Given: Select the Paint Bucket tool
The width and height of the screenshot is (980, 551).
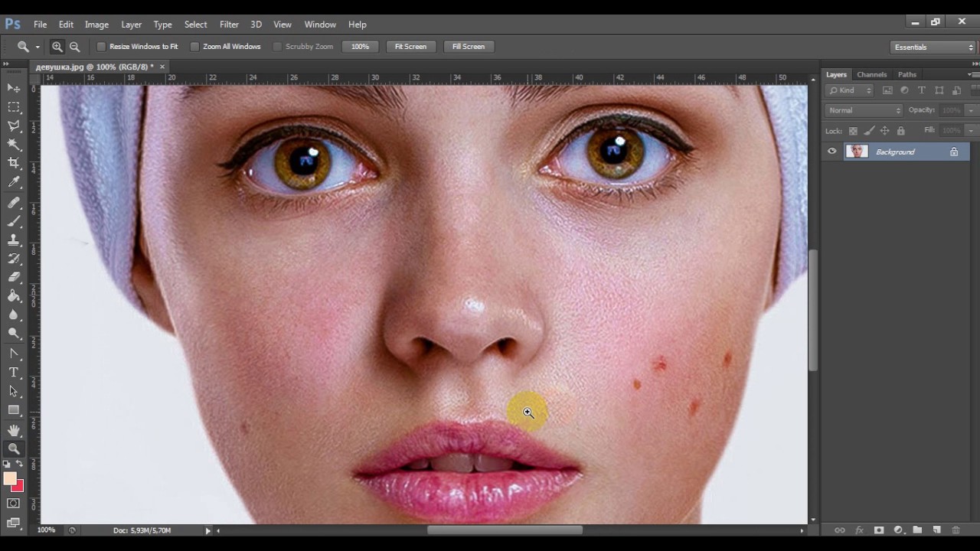Looking at the screenshot, I should pos(14,295).
